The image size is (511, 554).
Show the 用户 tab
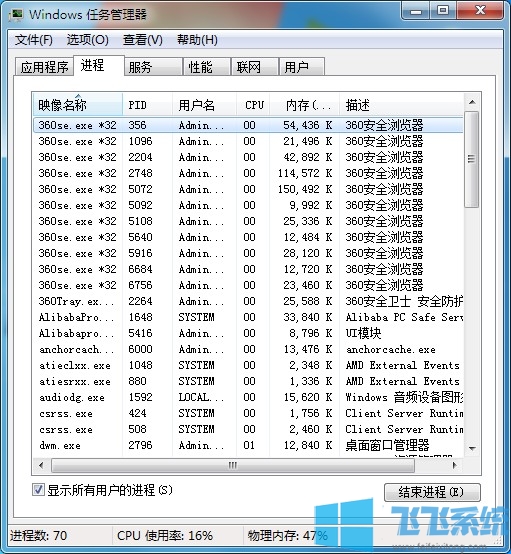point(301,67)
